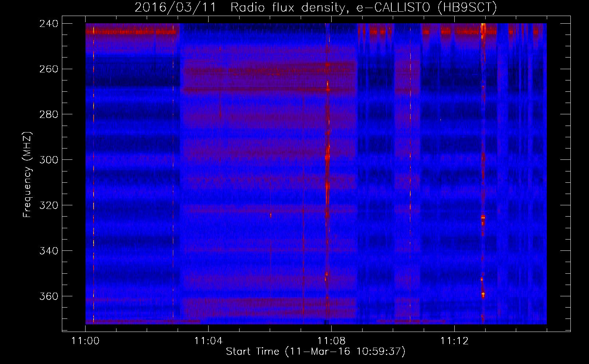Image resolution: width=589 pixels, height=364 pixels.
Task: Click the 'Frequency (MHZ)' axis label
Action: pyautogui.click(x=27, y=174)
